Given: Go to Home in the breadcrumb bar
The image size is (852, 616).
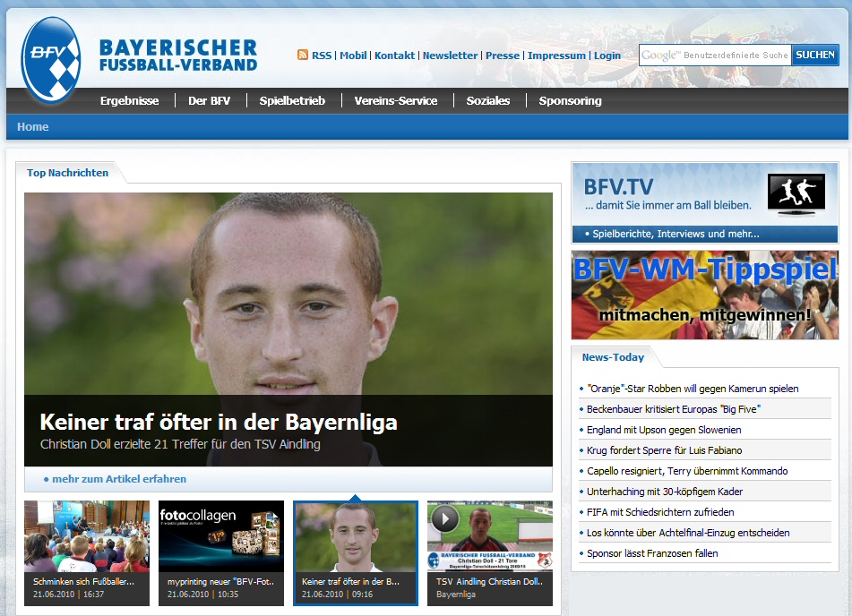Looking at the screenshot, I should [x=33, y=127].
